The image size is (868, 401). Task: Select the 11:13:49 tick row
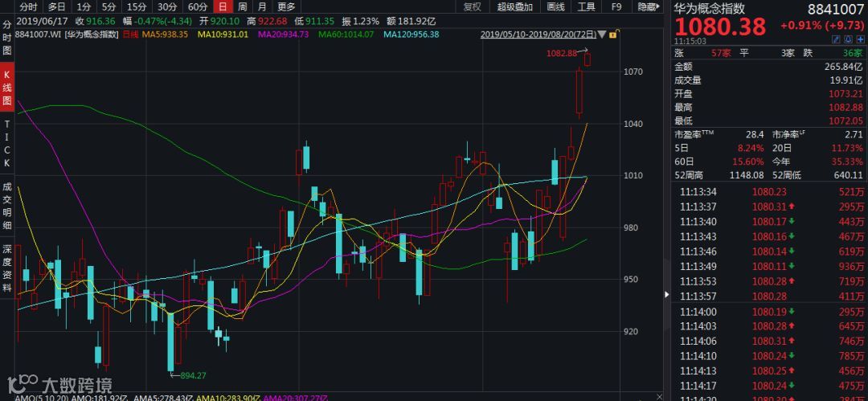[768, 266]
